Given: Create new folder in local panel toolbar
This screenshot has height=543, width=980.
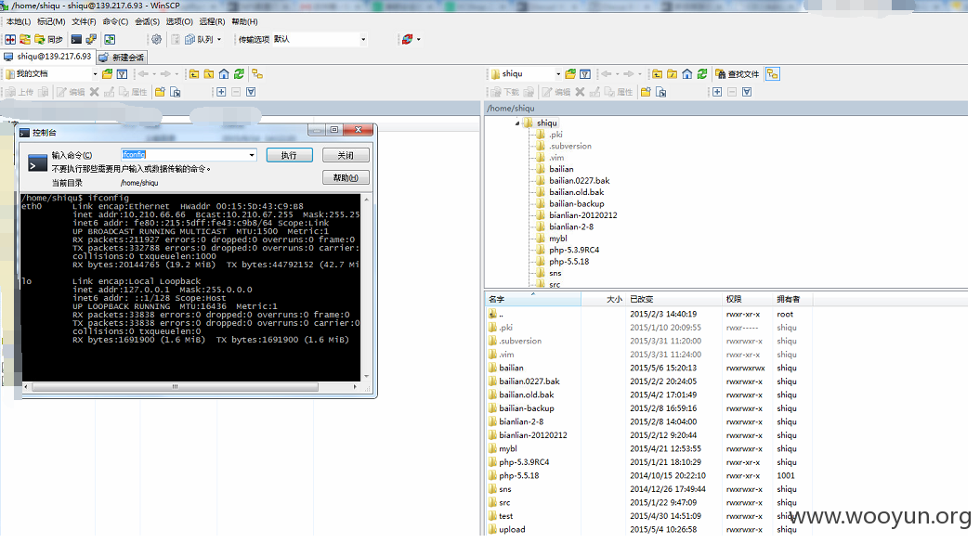Looking at the screenshot, I should click(160, 92).
